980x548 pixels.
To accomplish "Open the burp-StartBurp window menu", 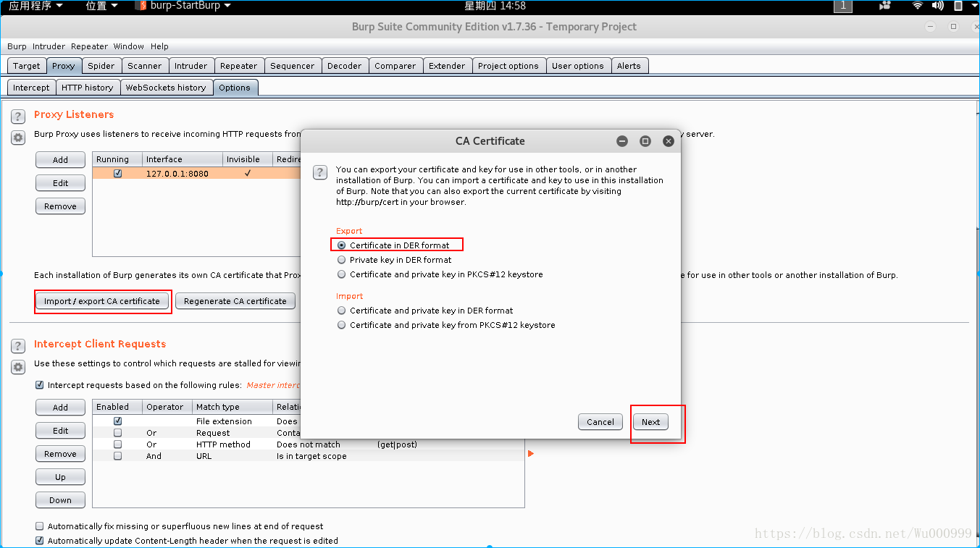I will click(x=184, y=6).
